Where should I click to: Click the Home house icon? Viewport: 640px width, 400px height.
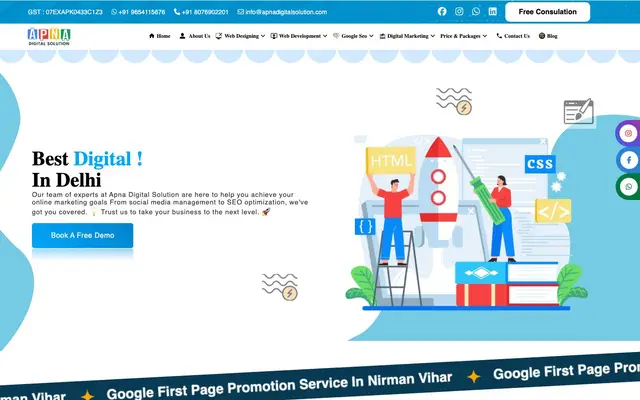152,36
